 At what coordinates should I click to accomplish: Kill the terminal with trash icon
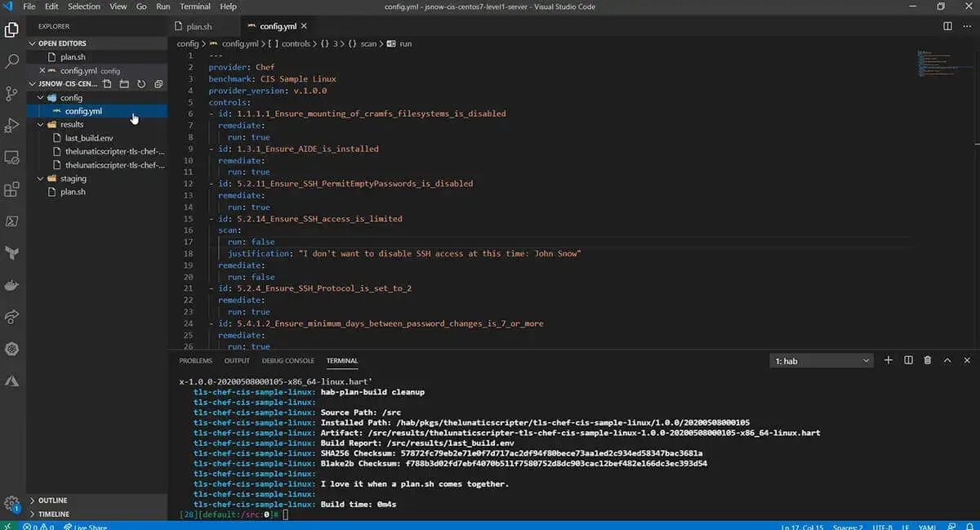coord(927,360)
